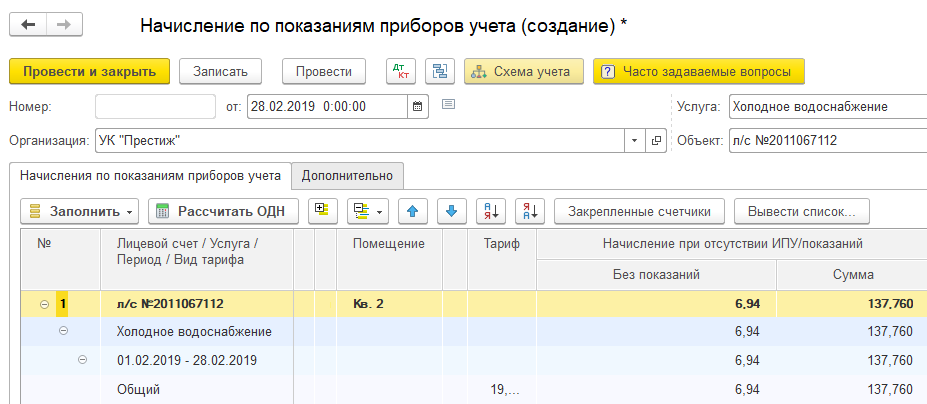
Task: Select the Начисления по показаниям приборов учета tab
Action: pos(150,176)
